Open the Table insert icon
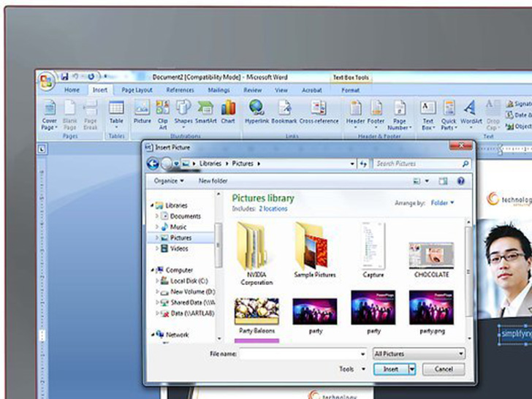Screen dimensions: 532x399 click(116, 110)
